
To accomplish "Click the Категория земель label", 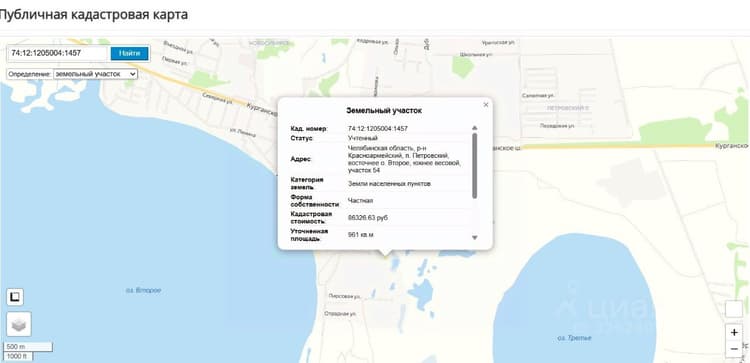I will (x=307, y=184).
